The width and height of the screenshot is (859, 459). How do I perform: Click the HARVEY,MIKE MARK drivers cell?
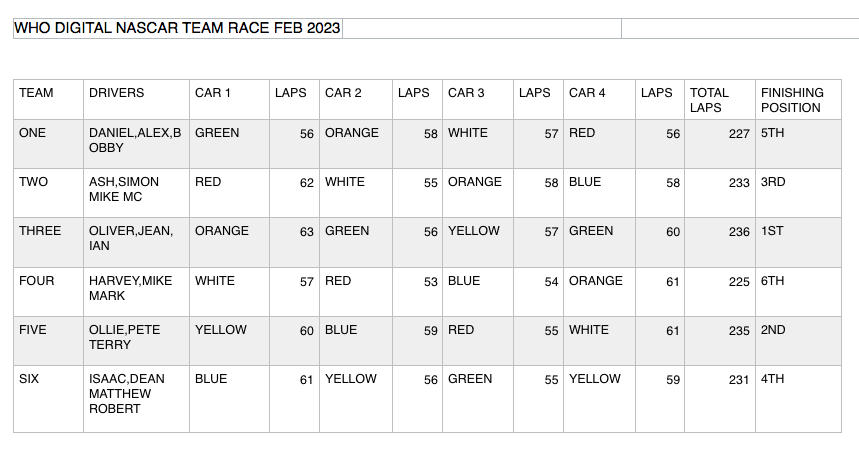point(136,289)
